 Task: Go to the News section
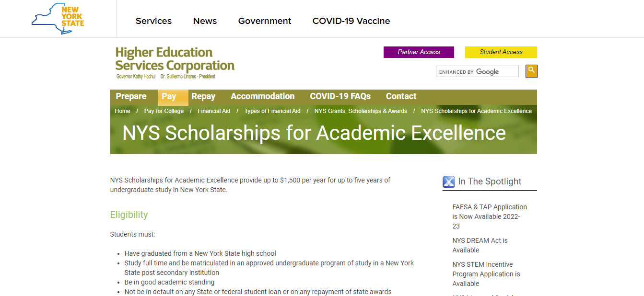click(205, 21)
